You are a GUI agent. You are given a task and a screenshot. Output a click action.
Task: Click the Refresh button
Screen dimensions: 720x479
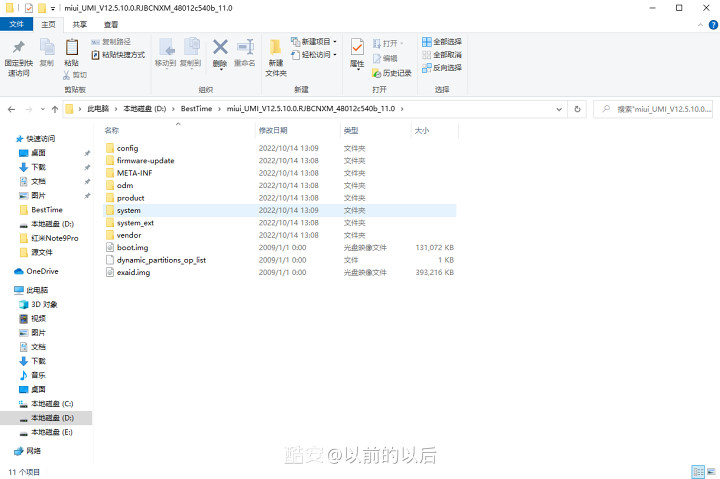pyautogui.click(x=577, y=109)
